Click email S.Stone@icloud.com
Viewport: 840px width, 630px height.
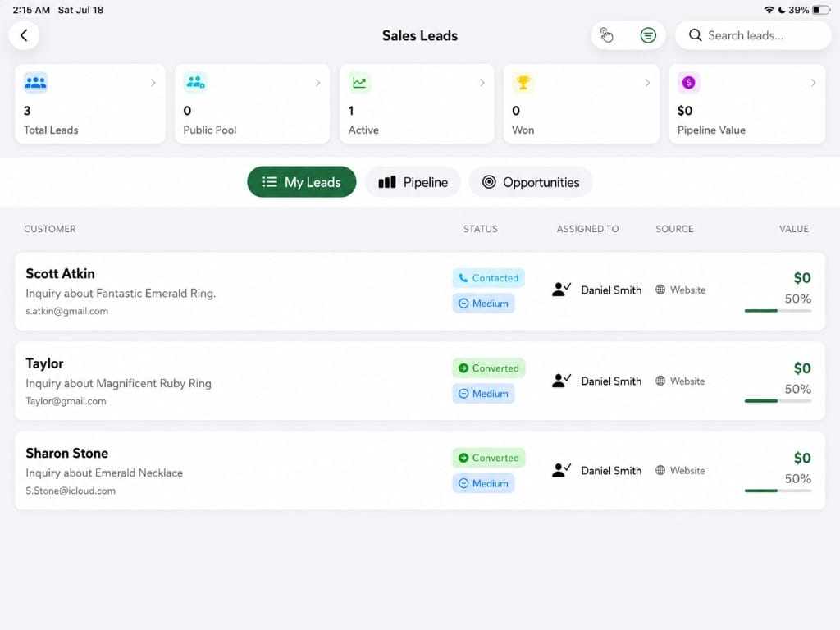coord(71,491)
